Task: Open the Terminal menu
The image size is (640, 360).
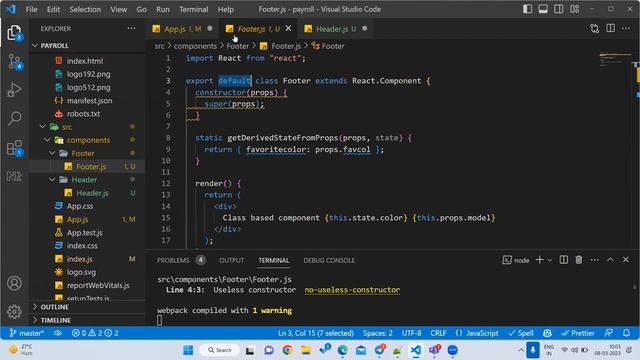Action: 193,9
